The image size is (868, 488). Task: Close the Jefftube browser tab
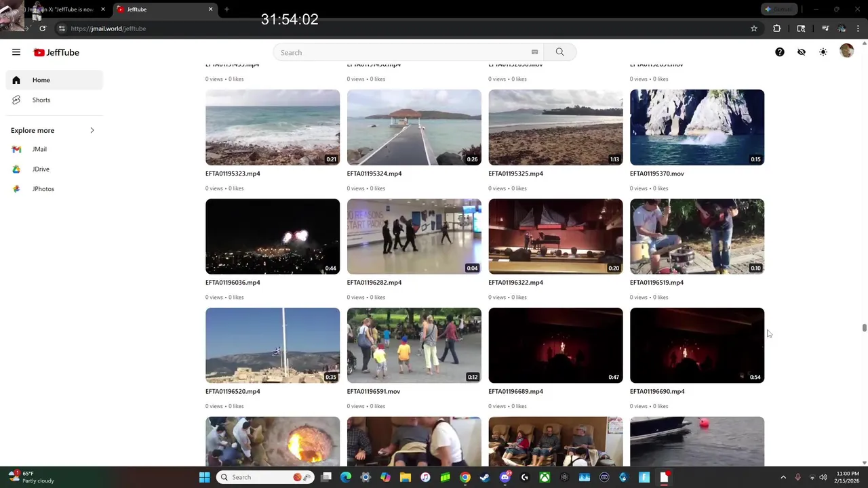tap(210, 9)
